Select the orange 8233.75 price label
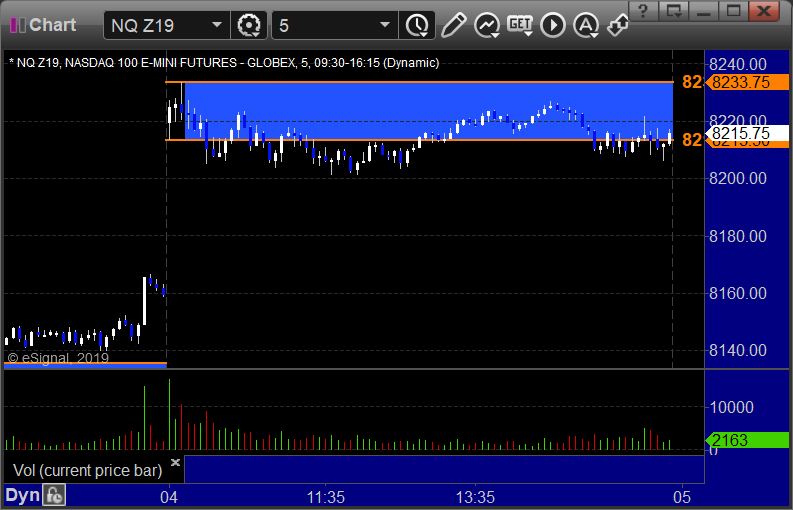The width and height of the screenshot is (793, 510). [x=747, y=82]
